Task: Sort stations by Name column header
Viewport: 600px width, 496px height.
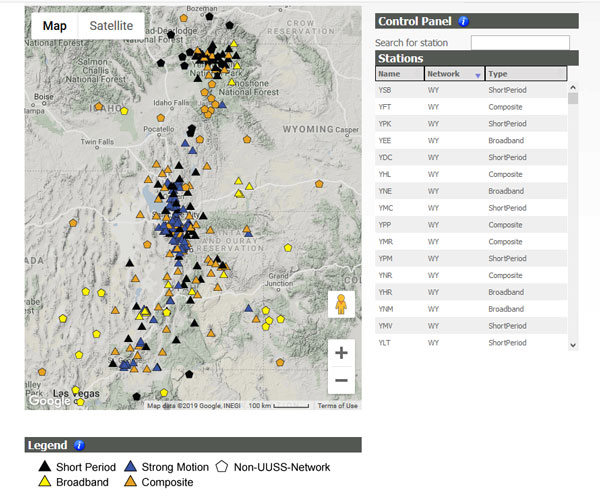Action: point(399,73)
